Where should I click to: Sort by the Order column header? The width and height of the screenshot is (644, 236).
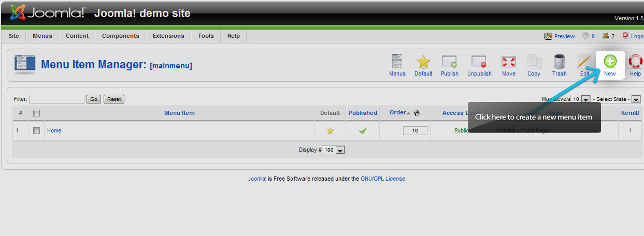[398, 113]
